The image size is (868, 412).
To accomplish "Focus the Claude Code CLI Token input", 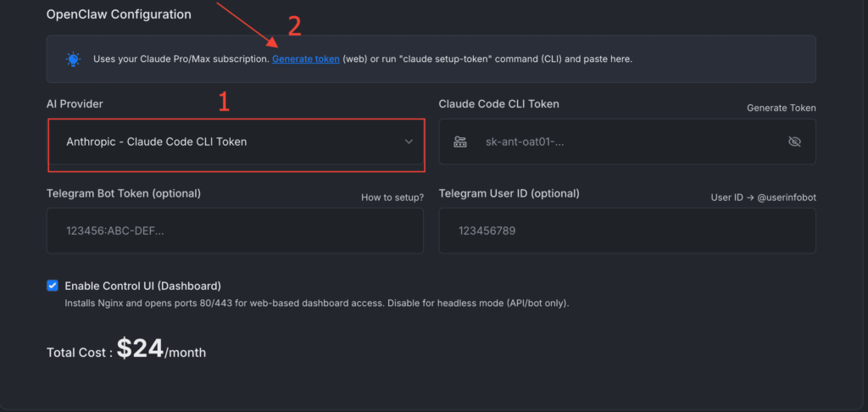I will pyautogui.click(x=627, y=142).
